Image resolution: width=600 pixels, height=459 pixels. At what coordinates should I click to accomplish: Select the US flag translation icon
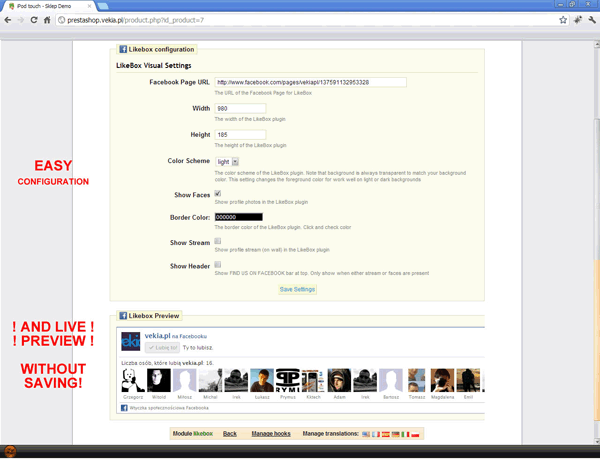click(x=365, y=434)
